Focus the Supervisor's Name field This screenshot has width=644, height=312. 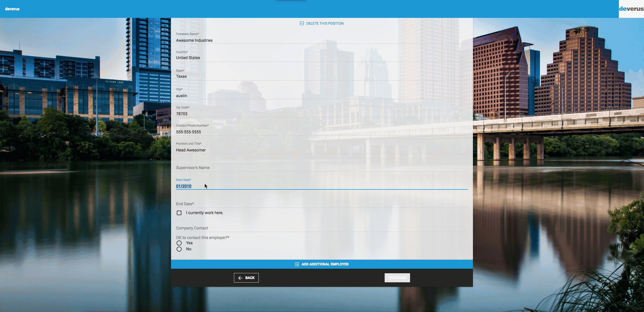[322, 168]
